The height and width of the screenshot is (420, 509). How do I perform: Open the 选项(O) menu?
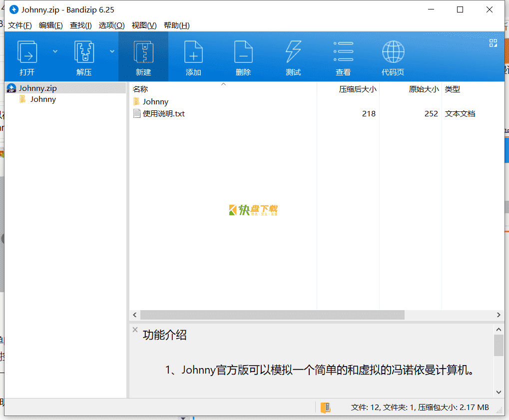(112, 25)
